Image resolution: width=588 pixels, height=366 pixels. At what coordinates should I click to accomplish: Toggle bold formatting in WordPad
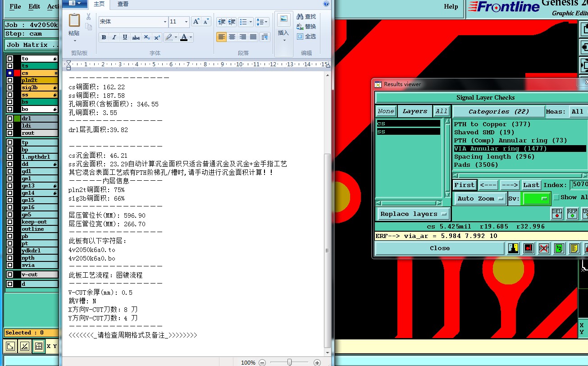104,37
